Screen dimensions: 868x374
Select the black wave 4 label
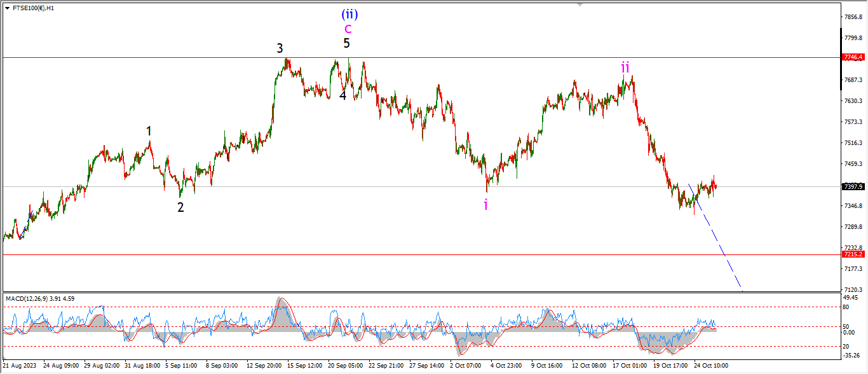[342, 96]
